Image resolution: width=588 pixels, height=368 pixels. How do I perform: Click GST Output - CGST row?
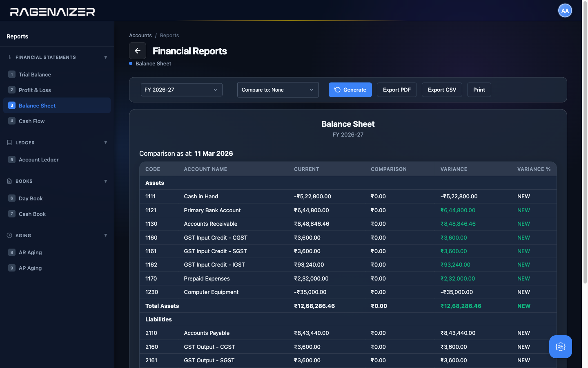point(348,347)
